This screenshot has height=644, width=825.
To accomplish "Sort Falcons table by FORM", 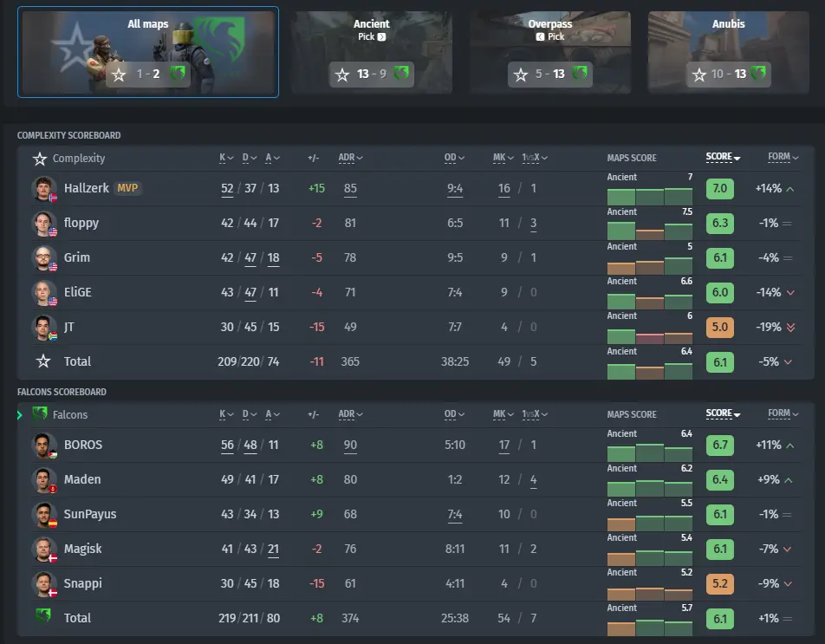I will 783,413.
